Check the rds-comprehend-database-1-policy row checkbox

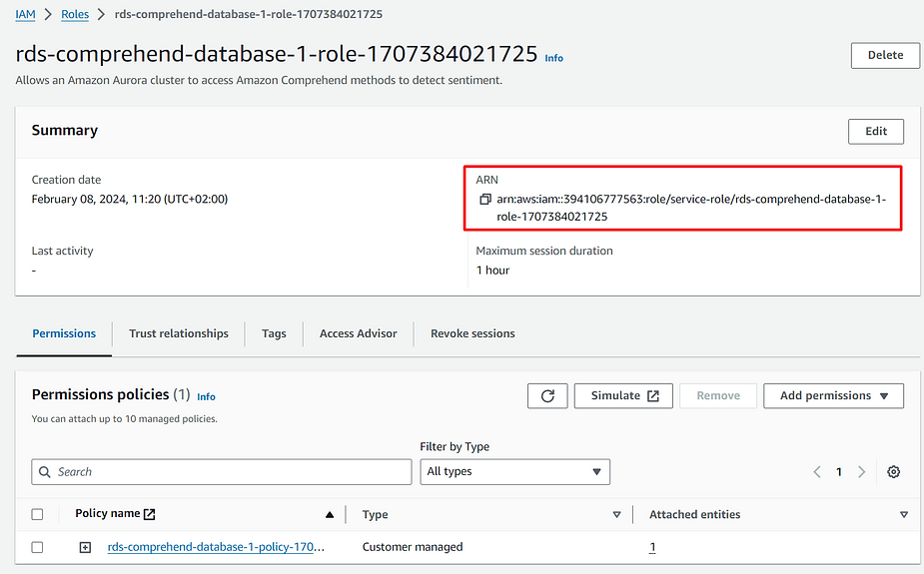click(37, 547)
